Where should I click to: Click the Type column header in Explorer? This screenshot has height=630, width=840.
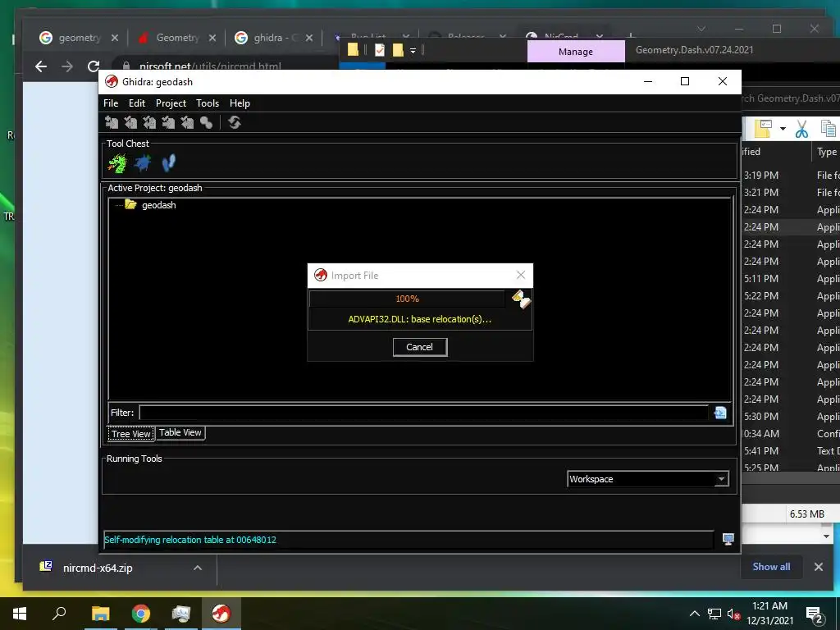pyautogui.click(x=825, y=152)
